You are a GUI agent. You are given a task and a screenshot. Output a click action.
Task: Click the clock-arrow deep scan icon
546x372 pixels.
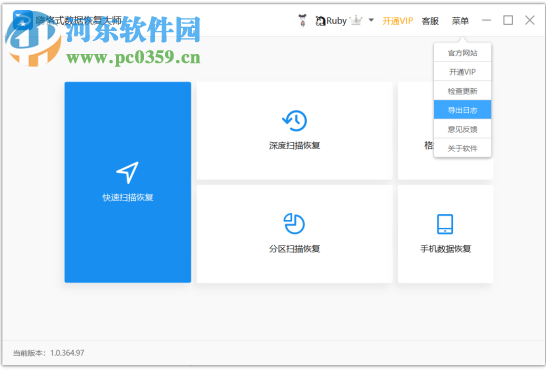[x=294, y=121]
